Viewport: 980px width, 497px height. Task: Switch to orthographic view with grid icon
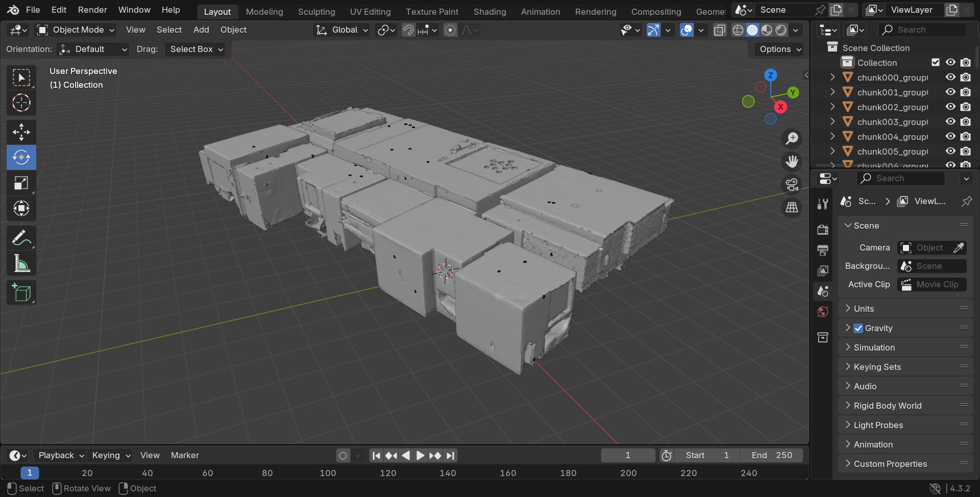pos(792,207)
